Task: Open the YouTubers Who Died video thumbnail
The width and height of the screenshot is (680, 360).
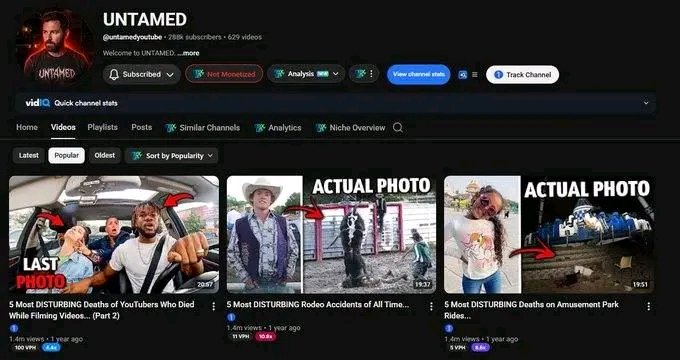Action: pyautogui.click(x=114, y=234)
